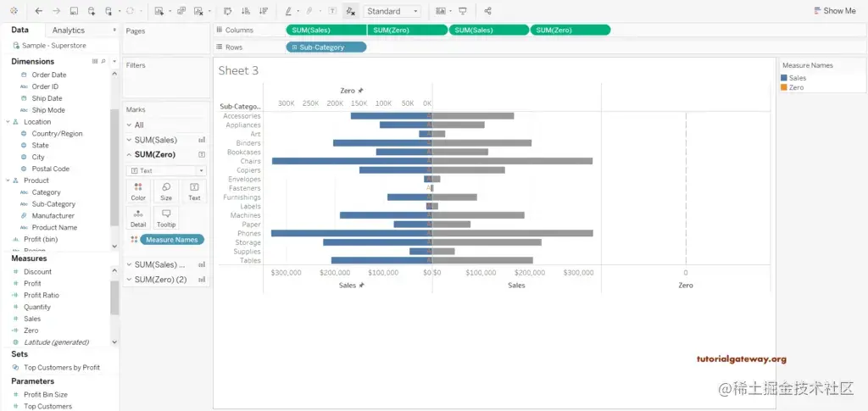The height and width of the screenshot is (411, 868).
Task: Click the Clear sheet icon
Action: pyautogui.click(x=198, y=10)
